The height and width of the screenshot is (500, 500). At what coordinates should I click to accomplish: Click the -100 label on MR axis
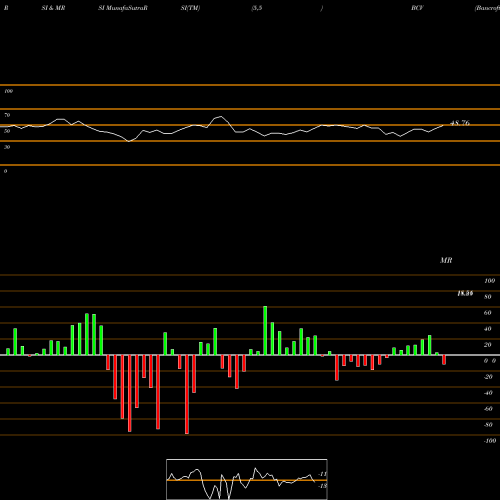click(490, 441)
